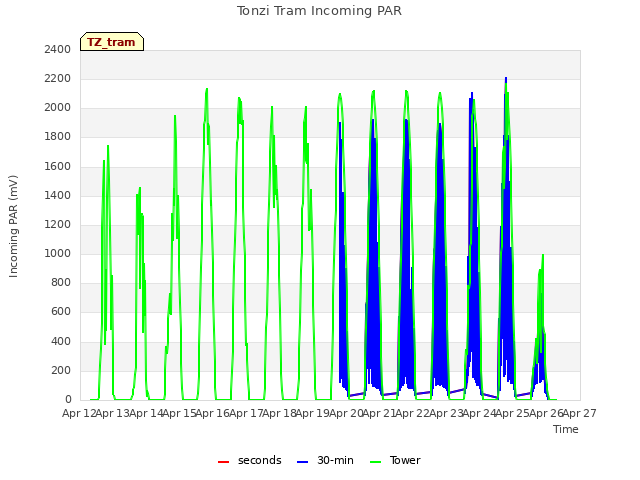The height and width of the screenshot is (480, 640).
Task: Click the 1200 y-axis tick label
Action: click(58, 224)
